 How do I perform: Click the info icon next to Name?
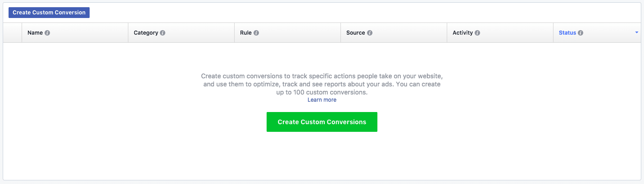tap(47, 33)
